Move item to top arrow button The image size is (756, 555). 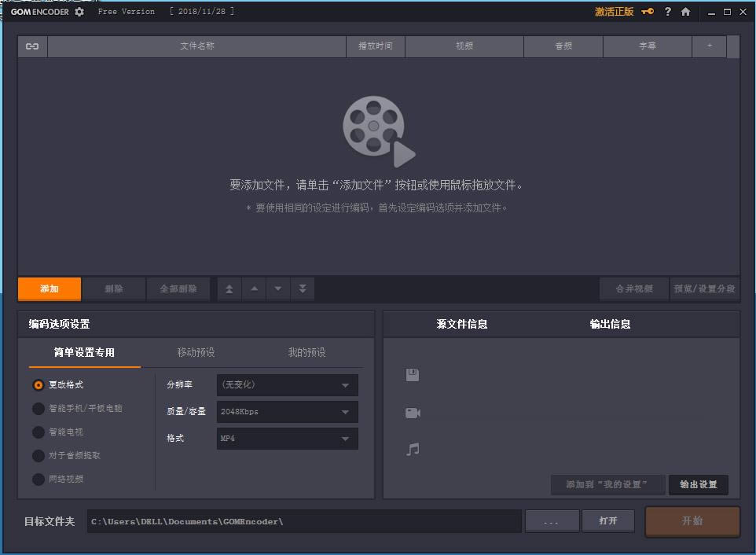[x=229, y=289]
